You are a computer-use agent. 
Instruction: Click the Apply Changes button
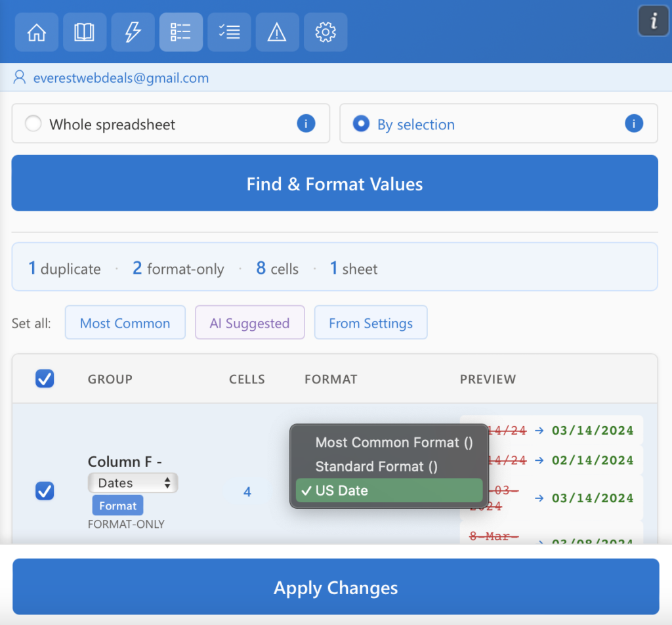click(x=335, y=588)
